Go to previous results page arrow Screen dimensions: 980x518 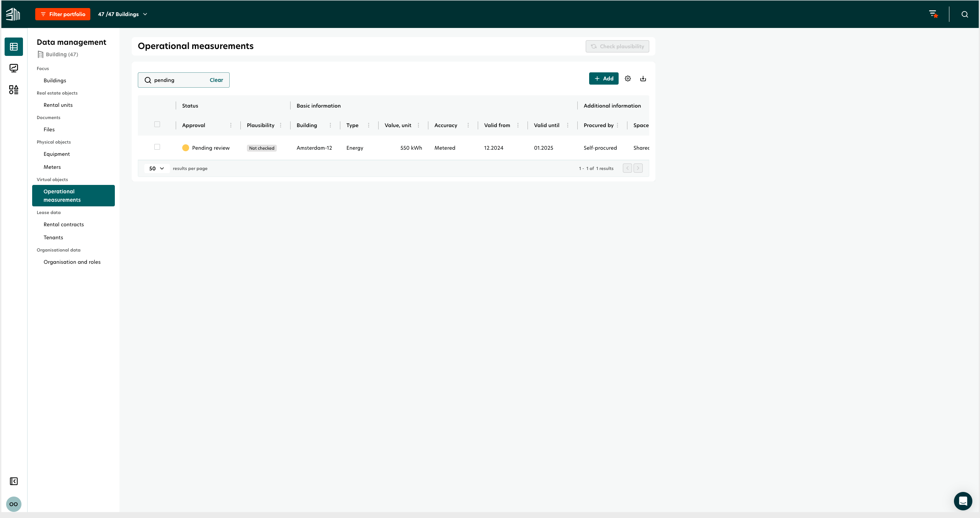[x=627, y=168]
